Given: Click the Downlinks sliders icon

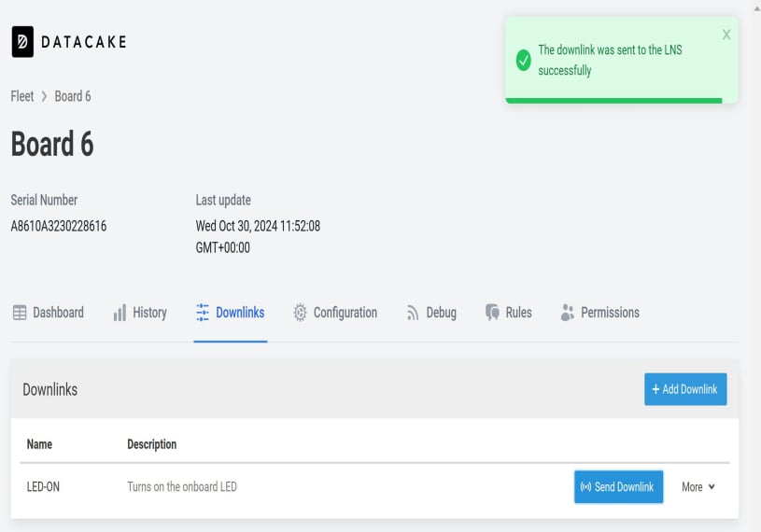Looking at the screenshot, I should [x=203, y=313].
